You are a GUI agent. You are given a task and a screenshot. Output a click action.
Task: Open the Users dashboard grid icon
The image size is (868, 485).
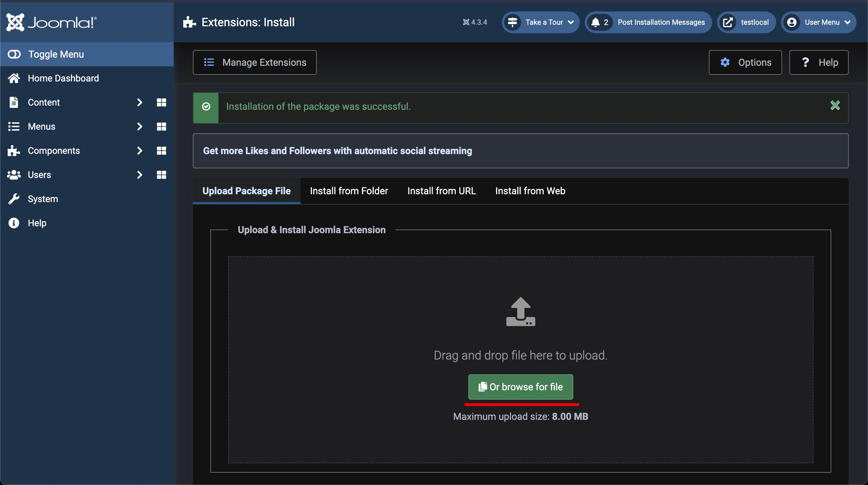162,175
